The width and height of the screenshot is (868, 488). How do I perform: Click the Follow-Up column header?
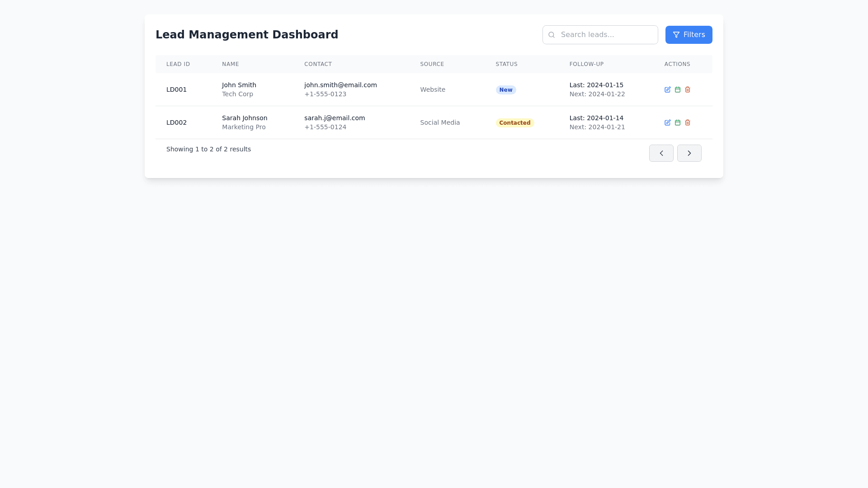586,64
